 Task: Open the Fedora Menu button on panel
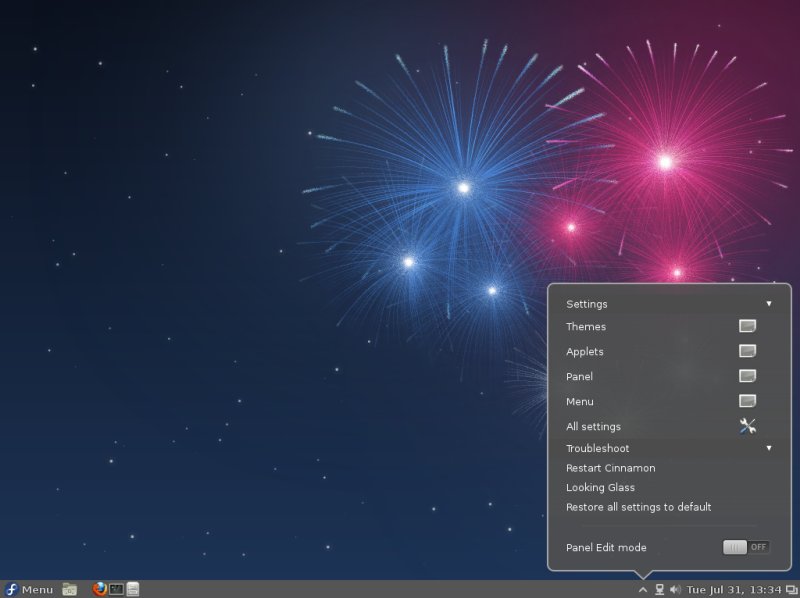[x=29, y=589]
